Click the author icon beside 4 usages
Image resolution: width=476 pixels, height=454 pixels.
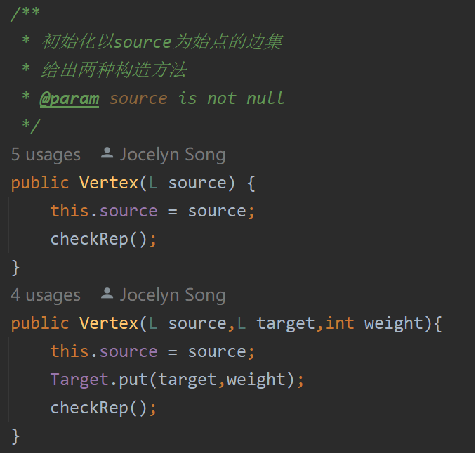tap(107, 293)
